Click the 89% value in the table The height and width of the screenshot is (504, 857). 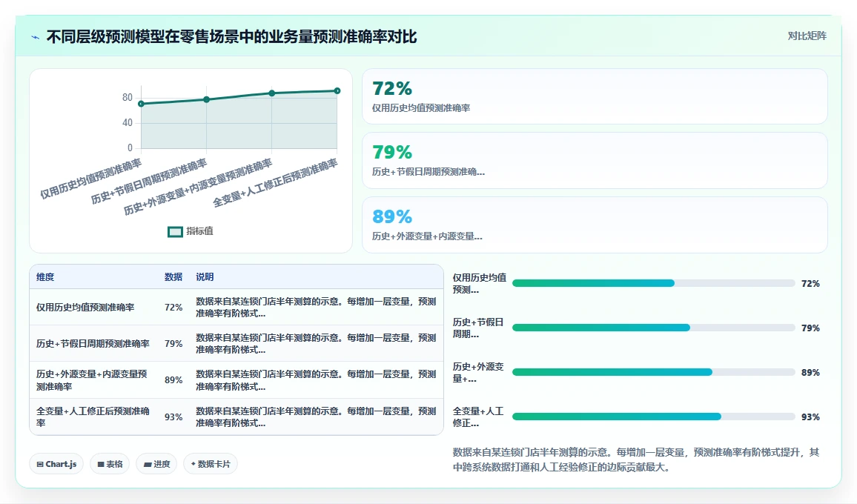[x=173, y=380]
